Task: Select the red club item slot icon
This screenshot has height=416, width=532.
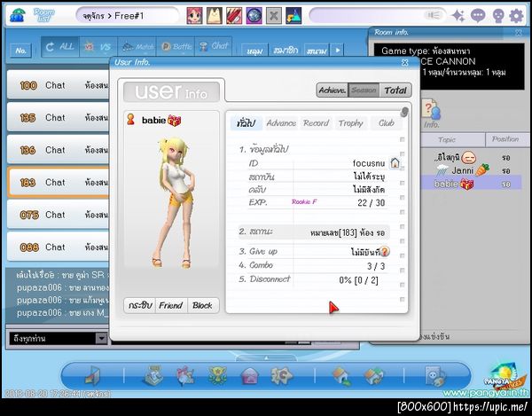Action: [x=234, y=16]
